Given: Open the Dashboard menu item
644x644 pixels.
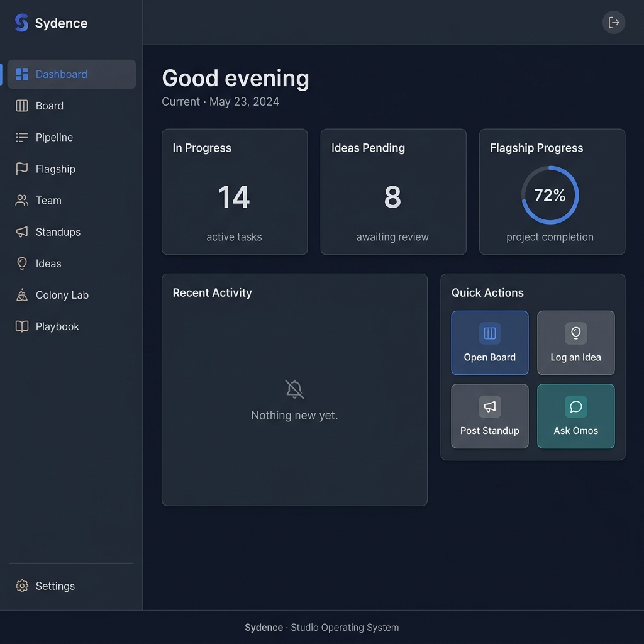Looking at the screenshot, I should coord(72,74).
